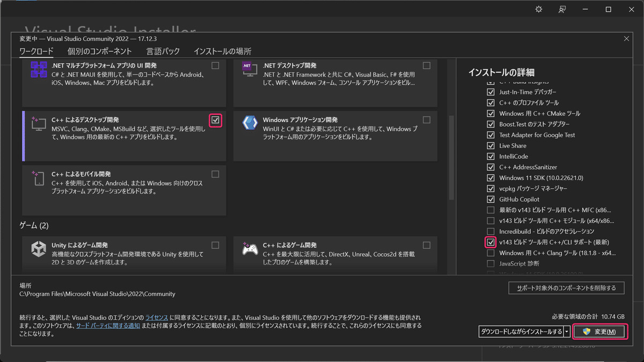Uncheck C++ によるデスクトップ開発 workload
The height and width of the screenshot is (362, 644).
pos(215,120)
